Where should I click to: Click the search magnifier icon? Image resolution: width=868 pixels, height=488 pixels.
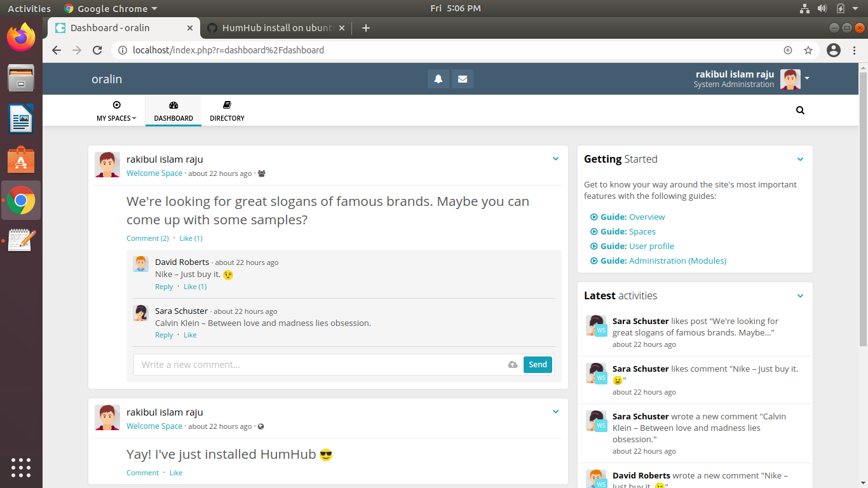click(800, 110)
